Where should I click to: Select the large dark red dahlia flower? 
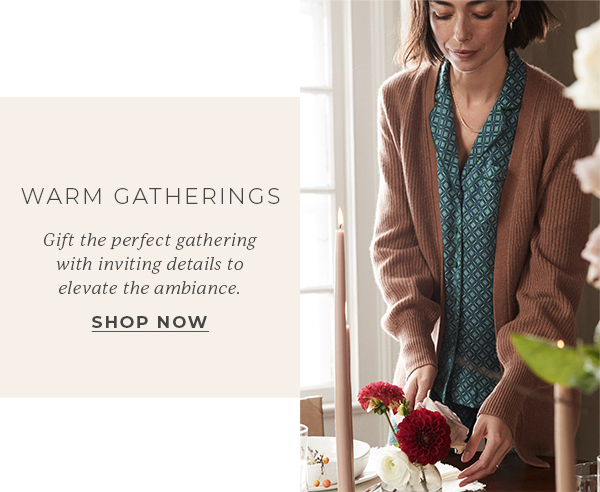pyautogui.click(x=423, y=437)
